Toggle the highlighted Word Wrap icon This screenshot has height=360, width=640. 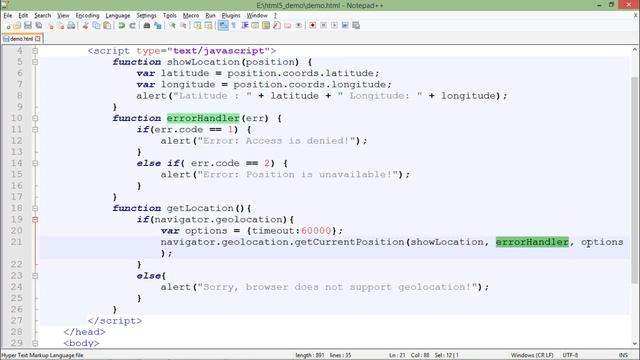coord(223,26)
